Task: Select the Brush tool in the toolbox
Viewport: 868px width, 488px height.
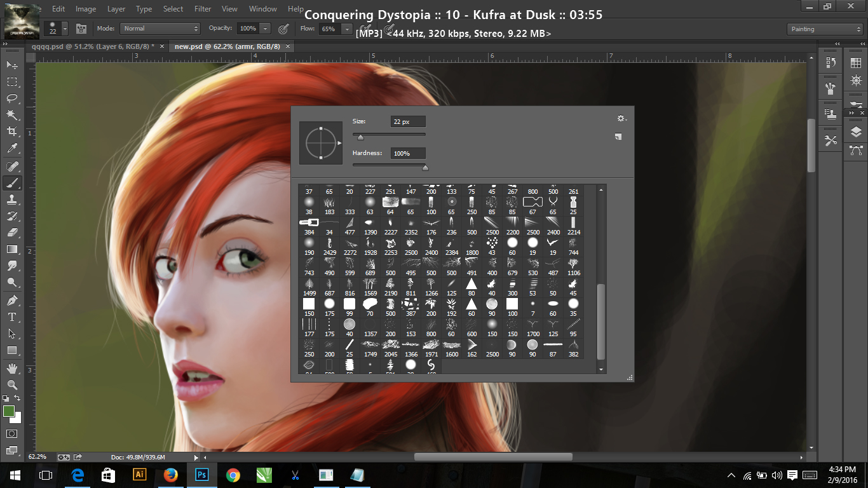Action: 12,183
